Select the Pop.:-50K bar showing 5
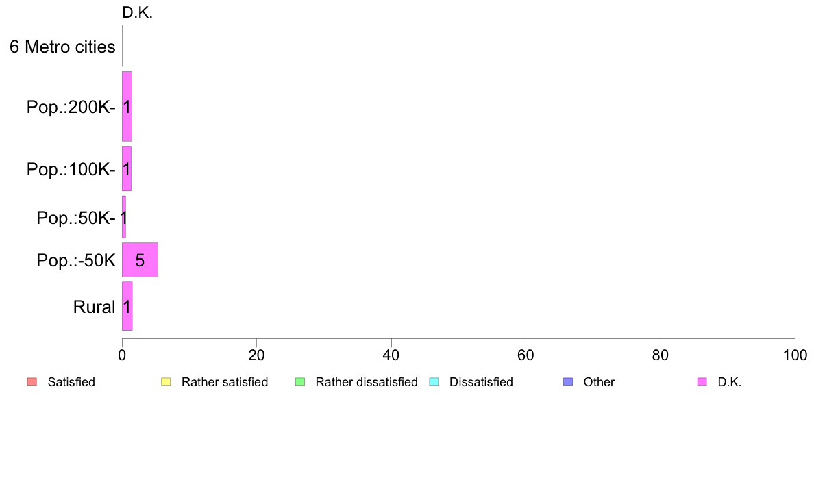Screen dimensions: 814x504 pos(140,260)
